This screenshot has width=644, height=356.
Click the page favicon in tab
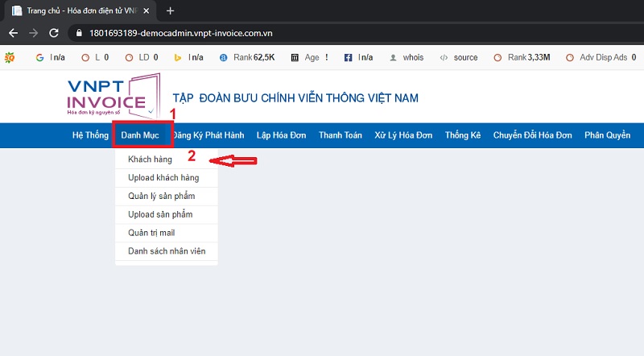17,10
